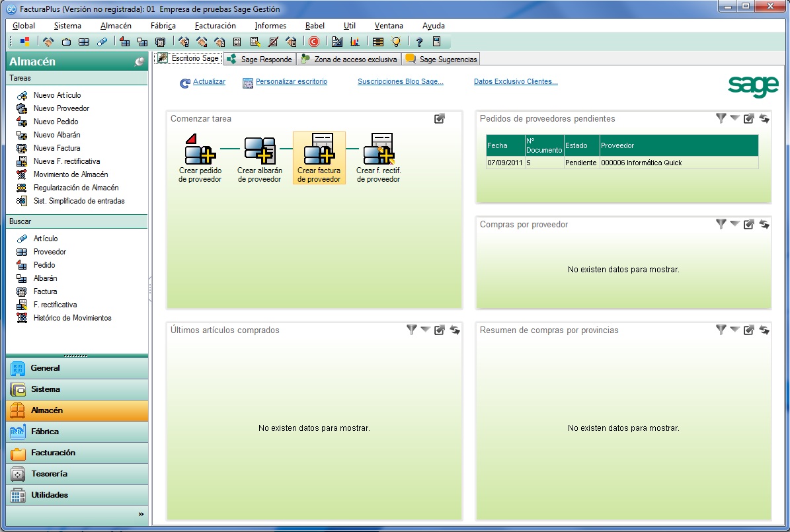Click the document with pencil toolbar icon
790x532 pixels.
(x=255, y=42)
